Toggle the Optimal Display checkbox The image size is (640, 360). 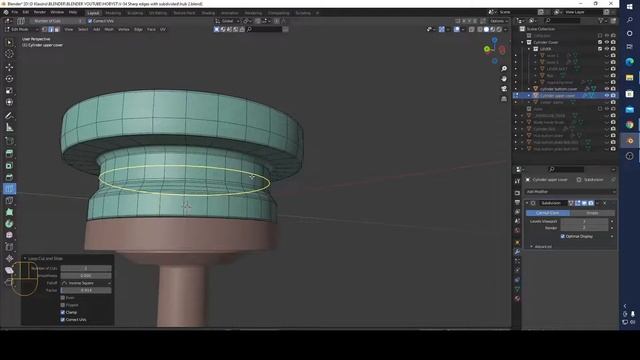pyautogui.click(x=563, y=236)
